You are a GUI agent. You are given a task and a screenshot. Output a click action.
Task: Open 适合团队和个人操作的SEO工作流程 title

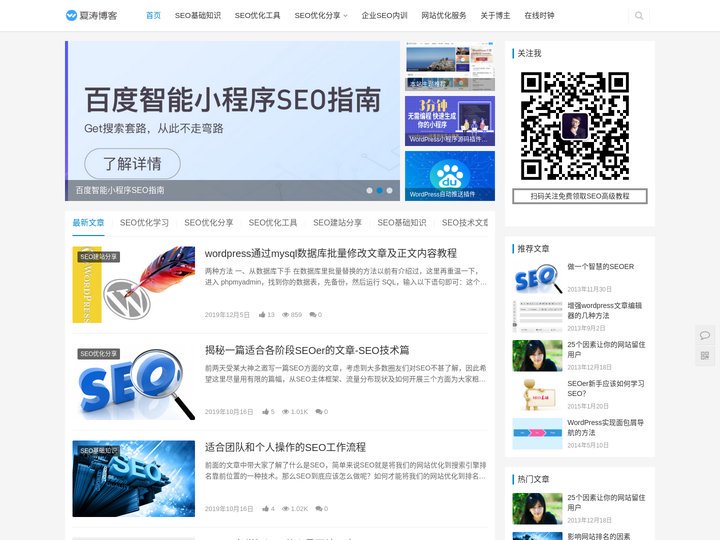point(285,447)
